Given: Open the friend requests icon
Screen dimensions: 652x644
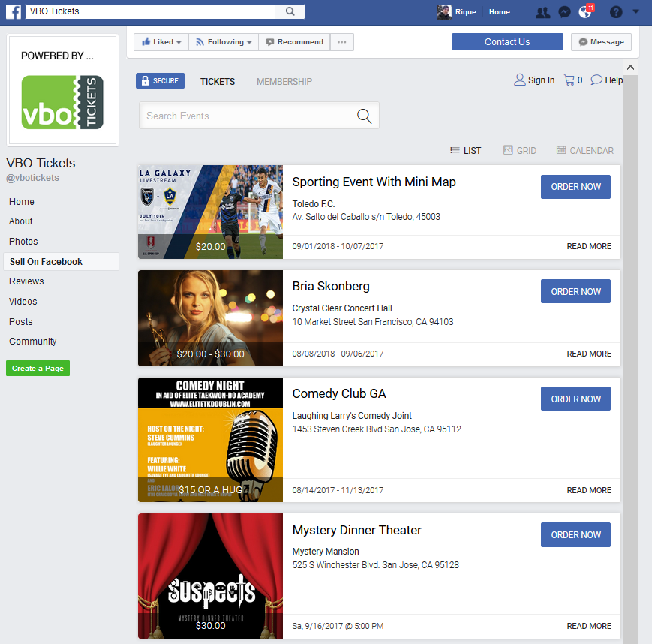Looking at the screenshot, I should (x=542, y=12).
